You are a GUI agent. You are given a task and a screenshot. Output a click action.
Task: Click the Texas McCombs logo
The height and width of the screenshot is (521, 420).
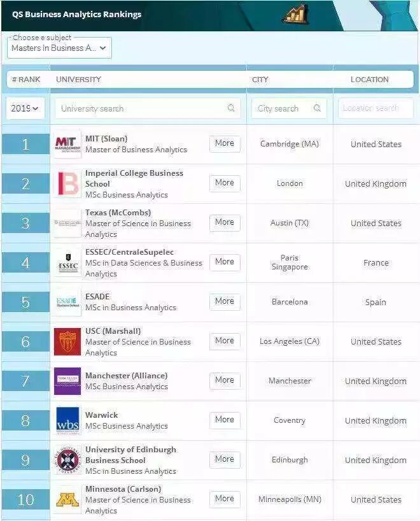(x=67, y=223)
